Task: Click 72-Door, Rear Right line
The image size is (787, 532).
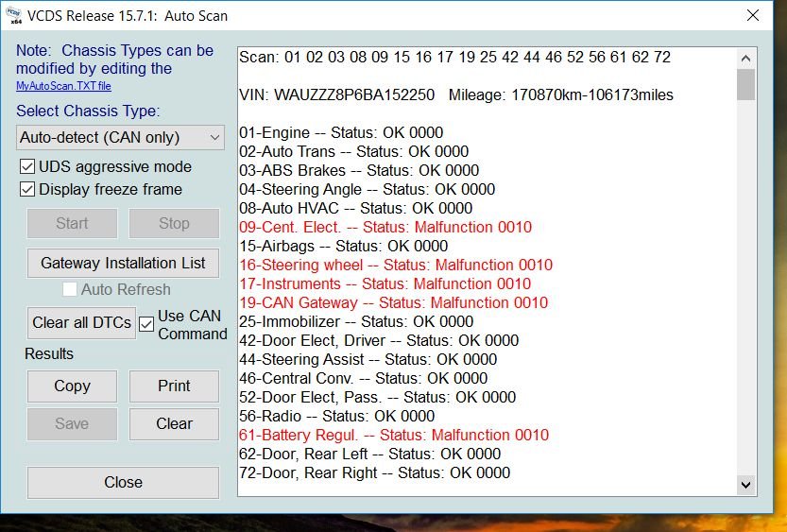Action: (374, 472)
